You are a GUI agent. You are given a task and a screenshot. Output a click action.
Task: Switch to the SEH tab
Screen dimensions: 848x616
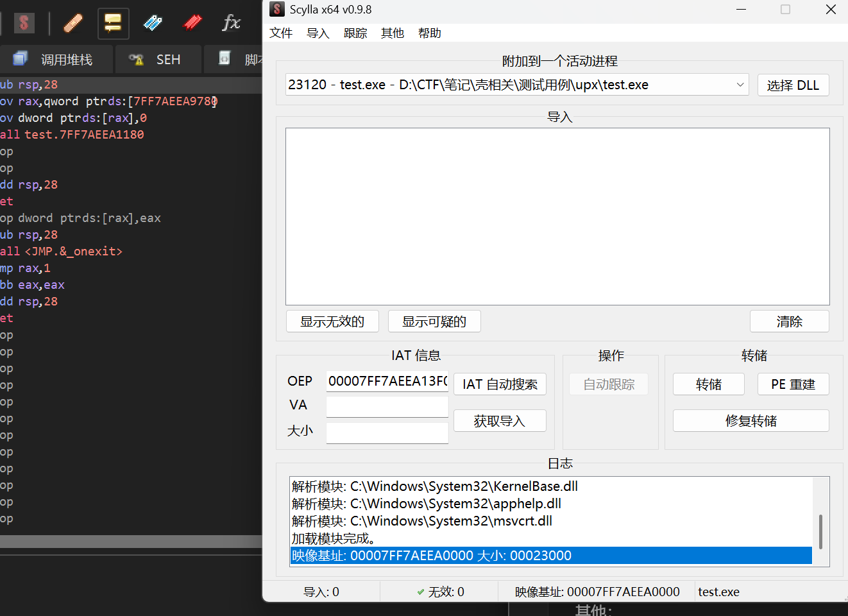pyautogui.click(x=158, y=60)
